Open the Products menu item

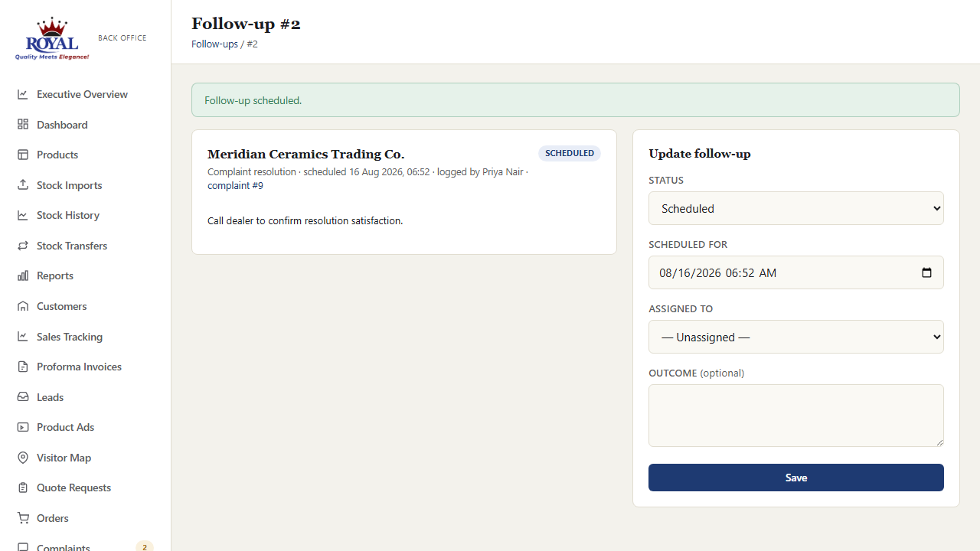[x=85, y=155]
